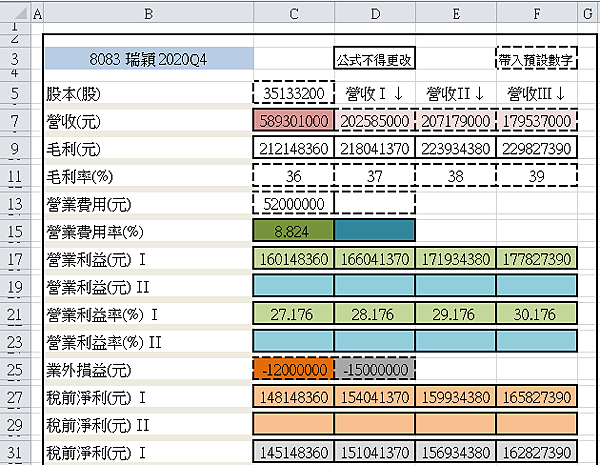The height and width of the screenshot is (465, 600).
Task: Select pre-tax profit cell 159934380
Action: 456,397
